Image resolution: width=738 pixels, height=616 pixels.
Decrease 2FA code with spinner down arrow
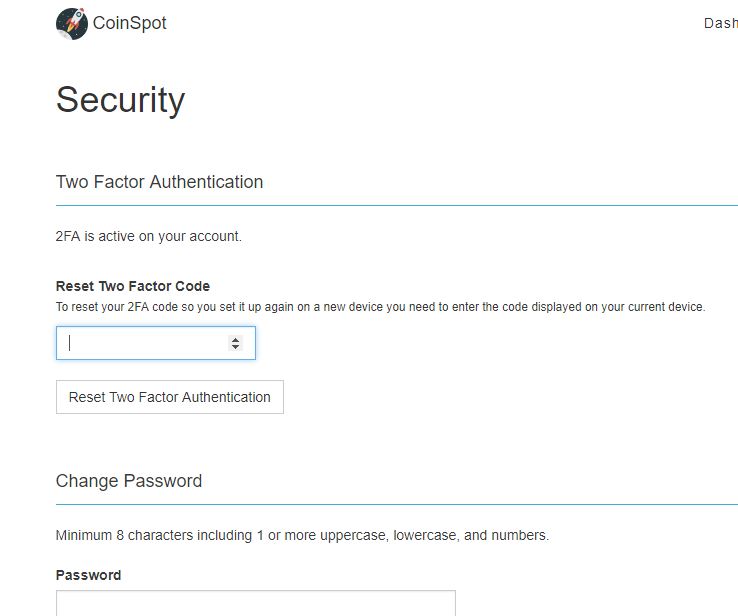[235, 347]
